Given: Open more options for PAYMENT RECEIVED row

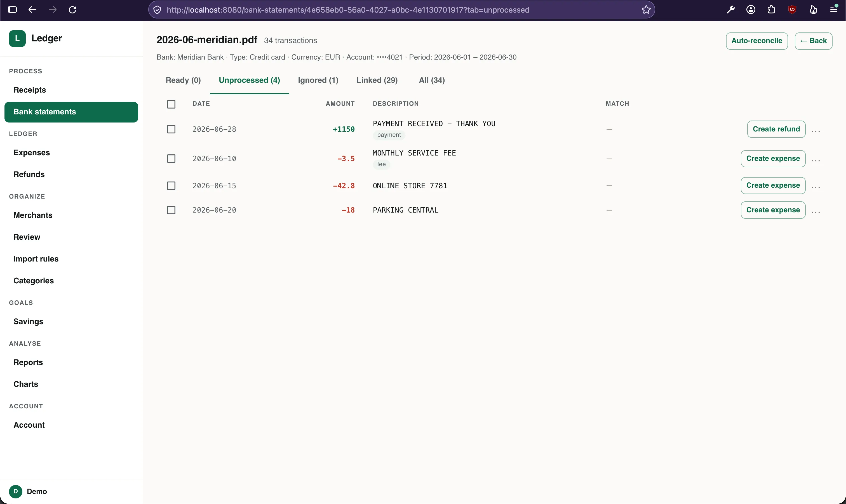Looking at the screenshot, I should click(x=816, y=131).
